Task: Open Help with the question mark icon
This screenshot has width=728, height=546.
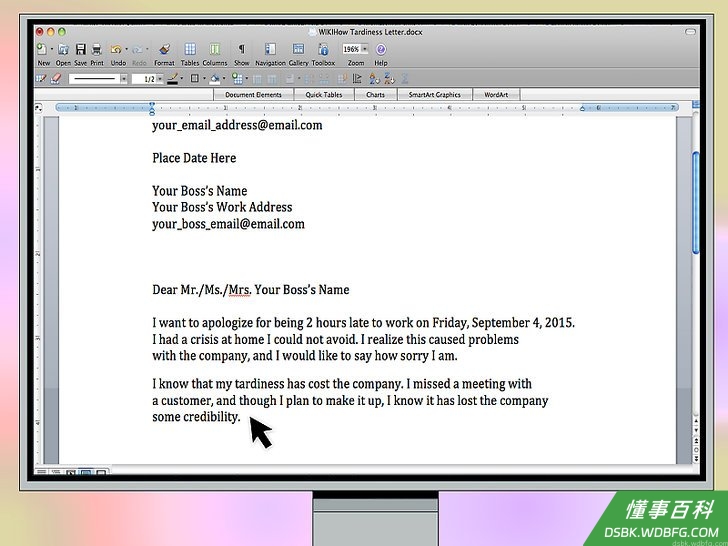Action: pyautogui.click(x=381, y=49)
